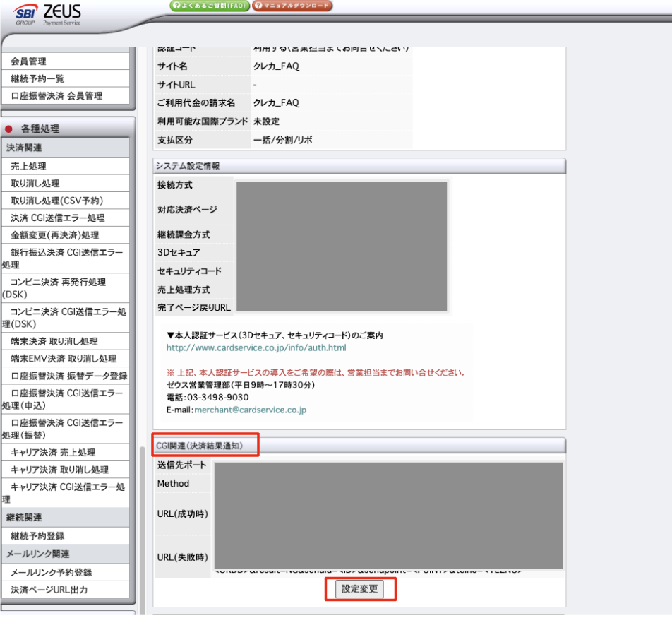Click the Method label

(x=173, y=483)
